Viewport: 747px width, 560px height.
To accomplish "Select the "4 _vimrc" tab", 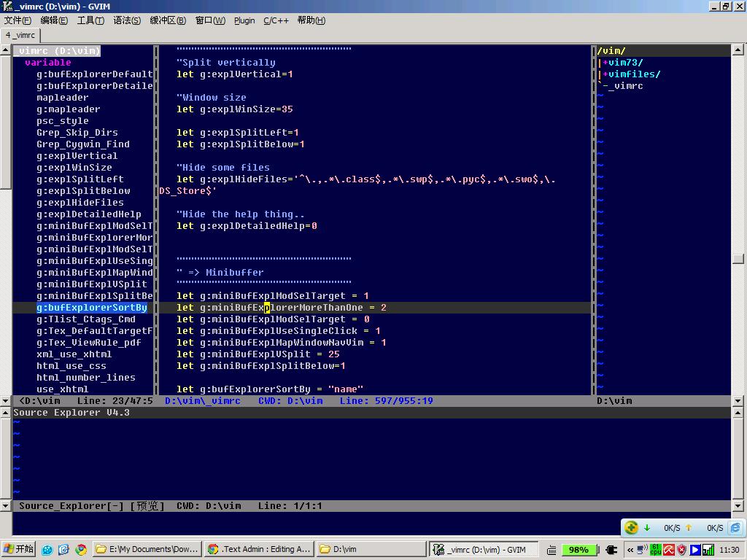I will point(20,35).
